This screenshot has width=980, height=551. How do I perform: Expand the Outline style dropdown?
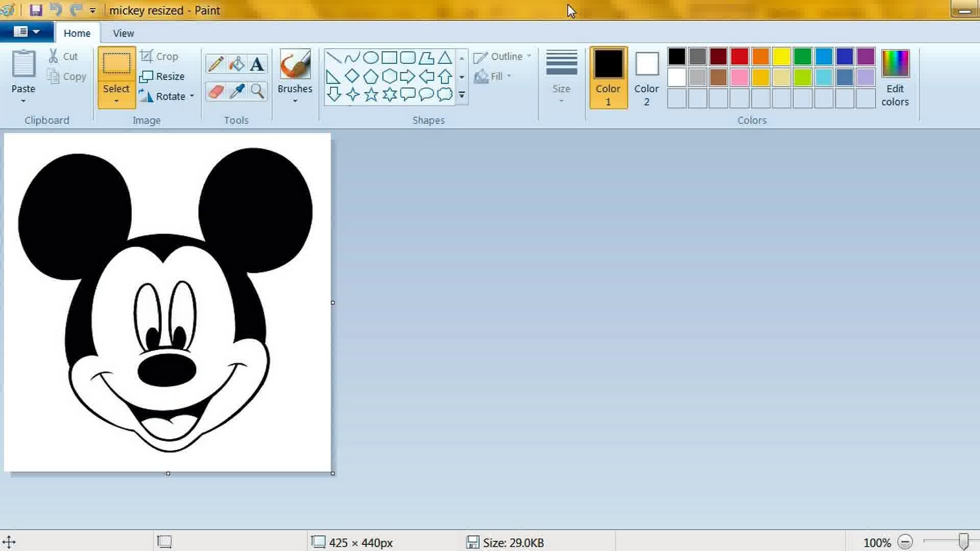(x=529, y=56)
